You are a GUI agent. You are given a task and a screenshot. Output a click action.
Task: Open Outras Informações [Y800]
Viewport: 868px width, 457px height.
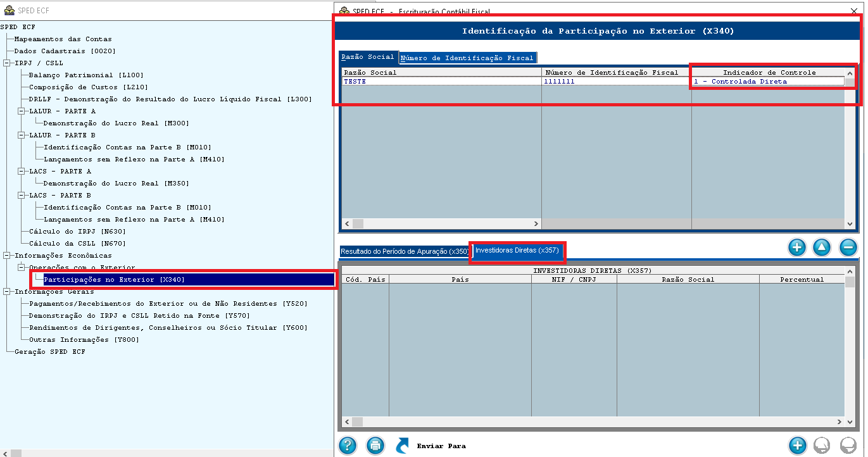84,339
